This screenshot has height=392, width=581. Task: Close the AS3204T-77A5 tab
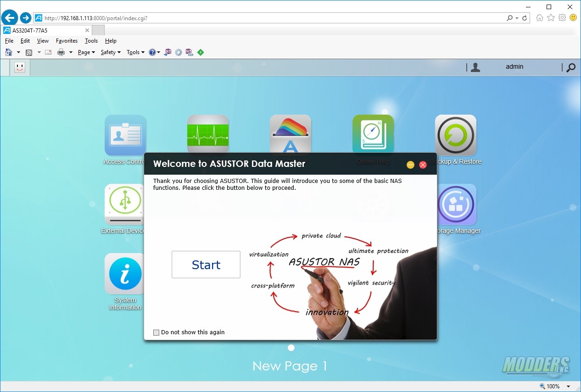[87, 30]
